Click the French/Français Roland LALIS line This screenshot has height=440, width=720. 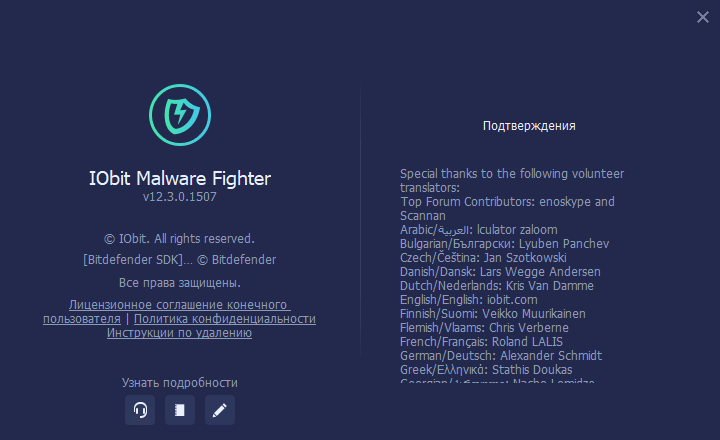click(x=481, y=342)
